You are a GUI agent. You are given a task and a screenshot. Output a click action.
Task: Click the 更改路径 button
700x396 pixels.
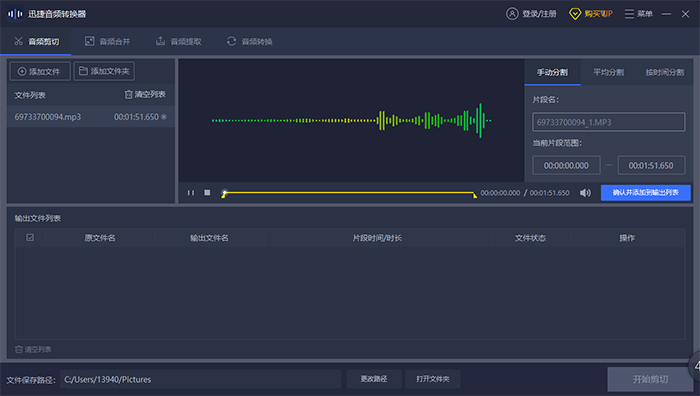374,379
